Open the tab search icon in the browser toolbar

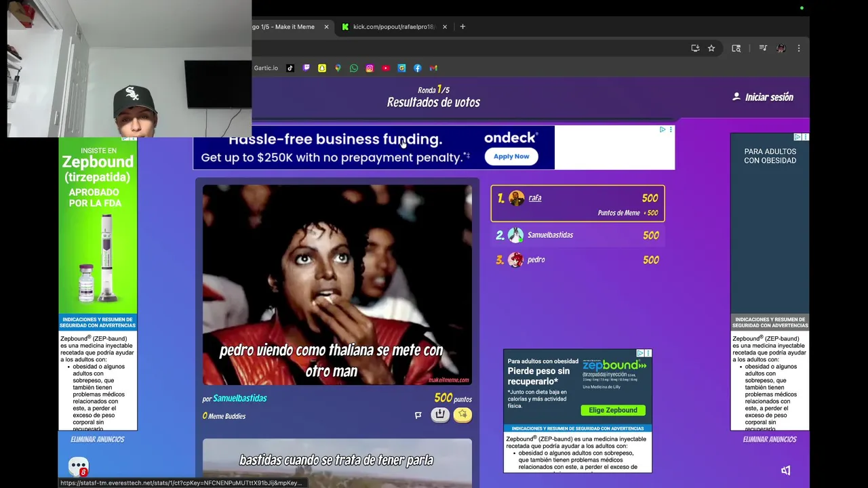pyautogui.click(x=736, y=48)
